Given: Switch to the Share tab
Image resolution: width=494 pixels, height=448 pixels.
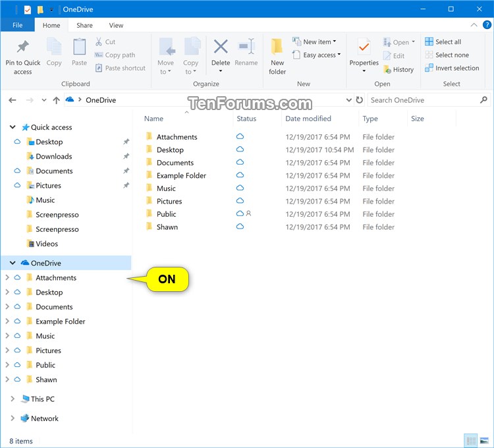Looking at the screenshot, I should [x=84, y=25].
